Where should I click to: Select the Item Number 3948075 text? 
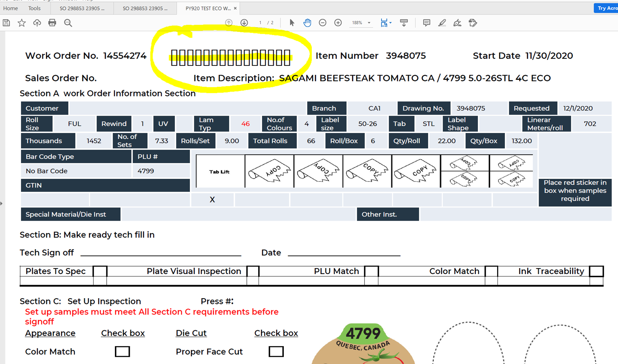click(x=371, y=56)
